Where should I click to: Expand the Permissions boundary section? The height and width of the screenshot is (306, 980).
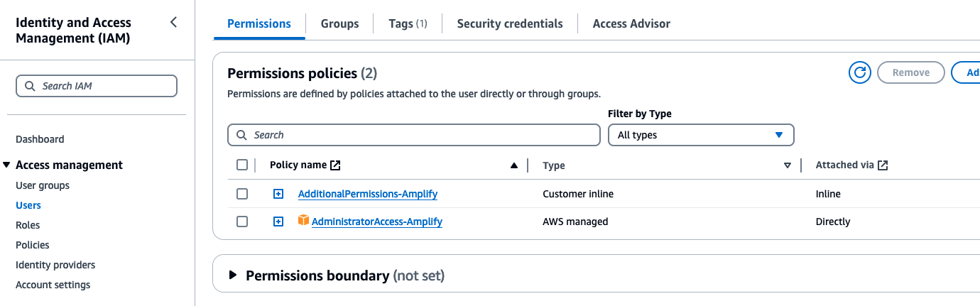pos(233,275)
